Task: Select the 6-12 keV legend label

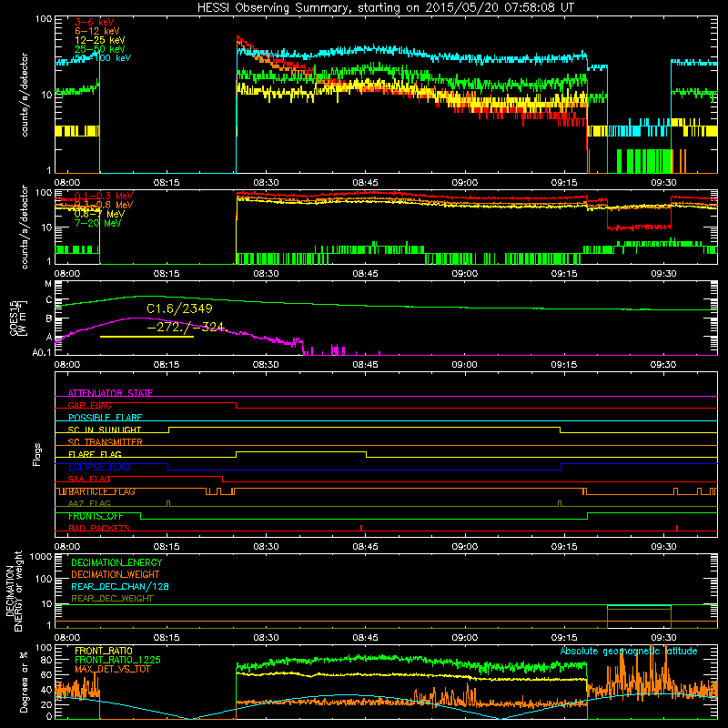Action: 97,31
